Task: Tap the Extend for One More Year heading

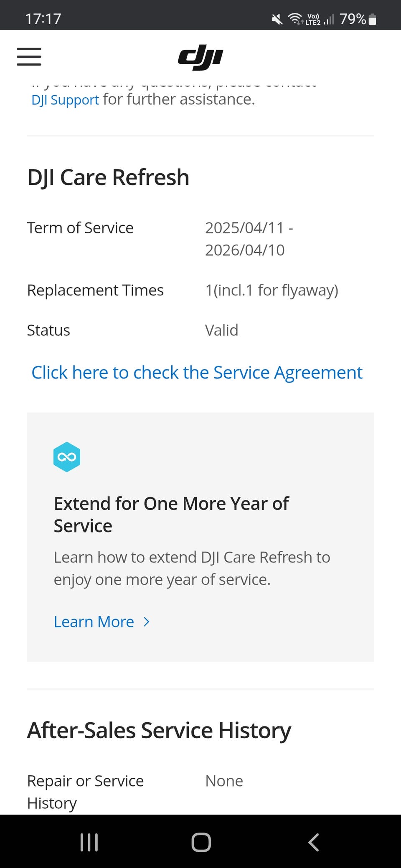Action: click(171, 515)
